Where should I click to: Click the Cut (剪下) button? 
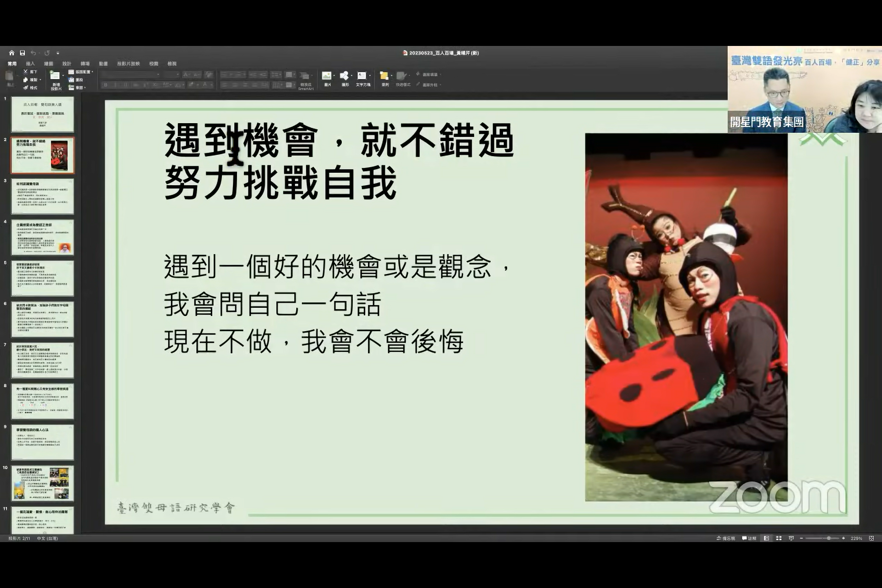point(30,72)
